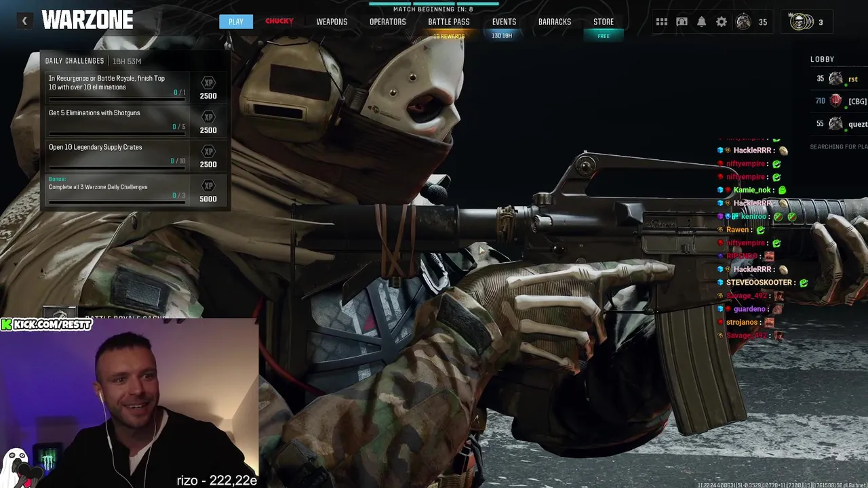Click the red [CBG] emblem in lobby

click(835, 101)
